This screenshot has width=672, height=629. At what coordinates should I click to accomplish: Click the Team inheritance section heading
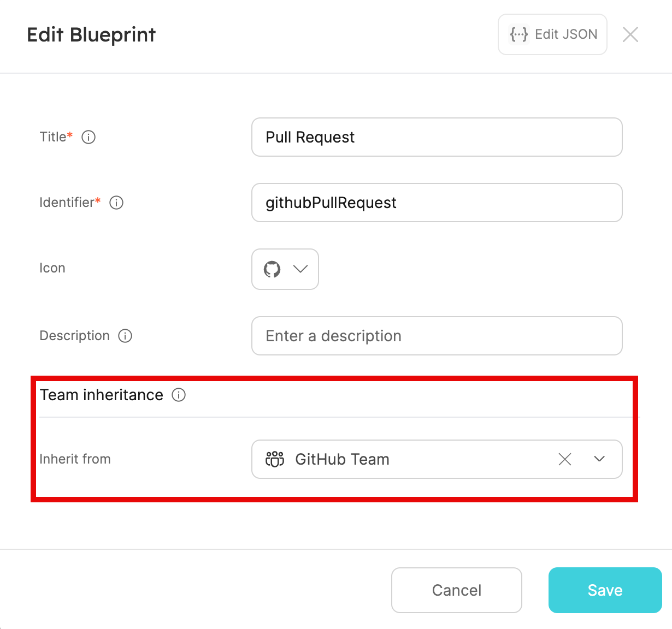pyautogui.click(x=102, y=395)
